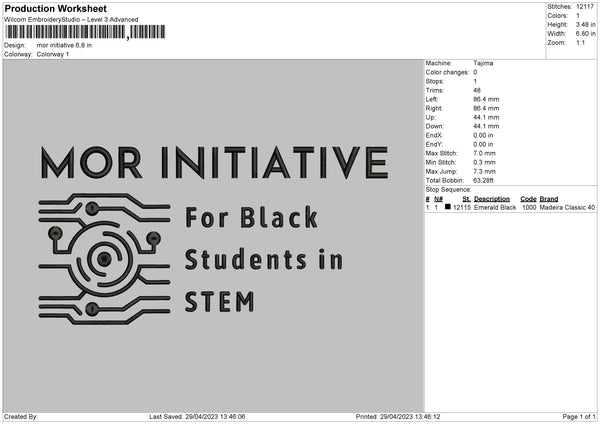Viewport: 600px width, 424px height.
Task: Click the Max Stitch value '7.0 mm'
Action: point(484,153)
